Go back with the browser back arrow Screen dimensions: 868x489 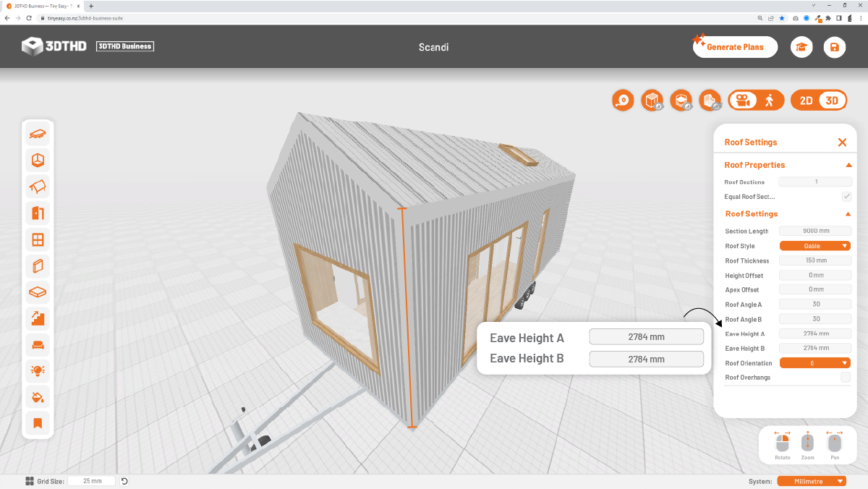[x=7, y=17]
